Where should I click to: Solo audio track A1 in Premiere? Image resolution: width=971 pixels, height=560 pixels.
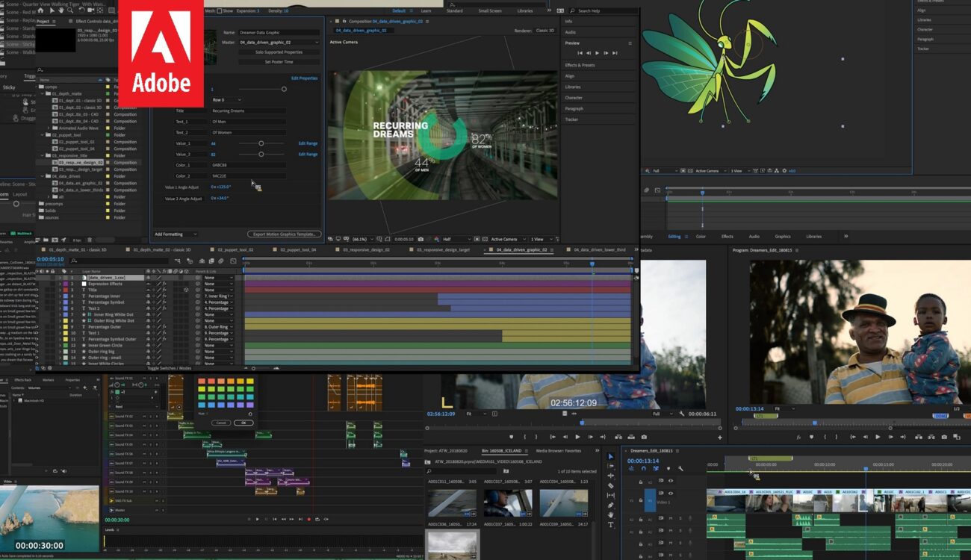pyautogui.click(x=680, y=519)
